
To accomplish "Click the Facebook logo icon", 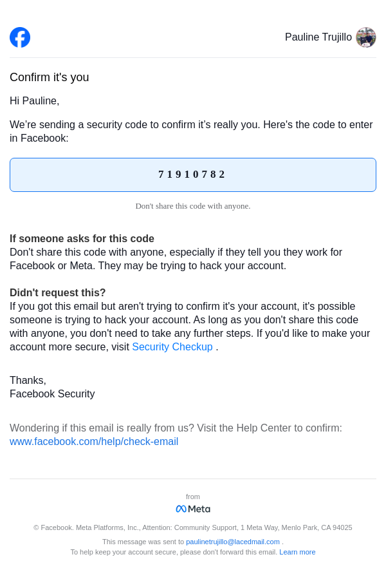I will click(20, 37).
